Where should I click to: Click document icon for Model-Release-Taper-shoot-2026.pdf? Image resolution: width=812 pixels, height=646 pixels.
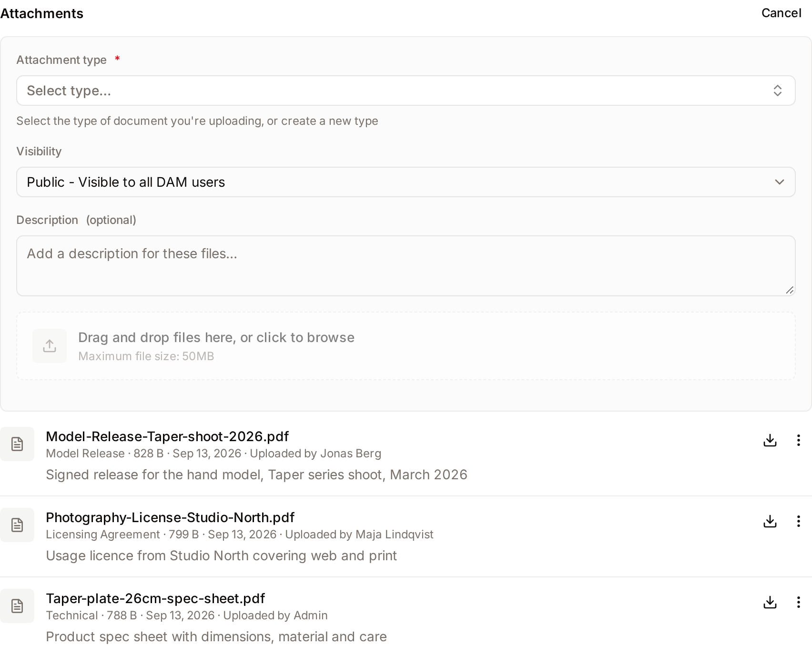[17, 444]
